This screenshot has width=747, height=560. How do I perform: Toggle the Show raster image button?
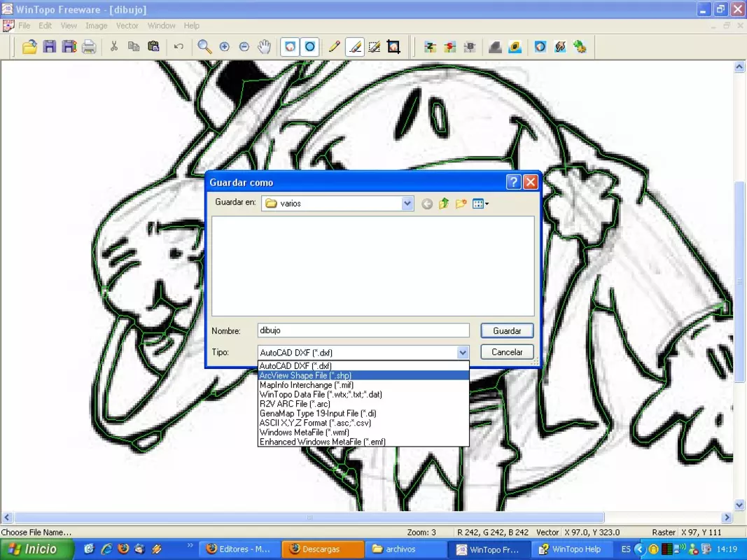(290, 47)
